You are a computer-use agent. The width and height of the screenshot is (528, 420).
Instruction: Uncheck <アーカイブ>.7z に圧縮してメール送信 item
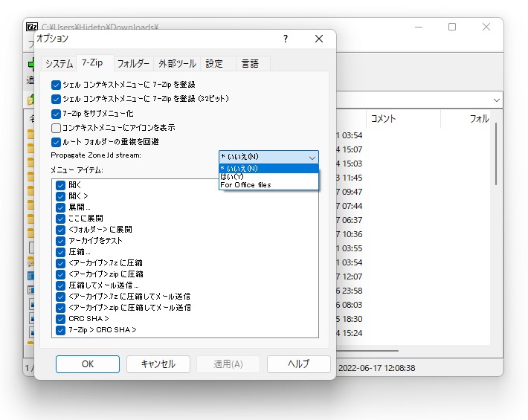tap(61, 297)
